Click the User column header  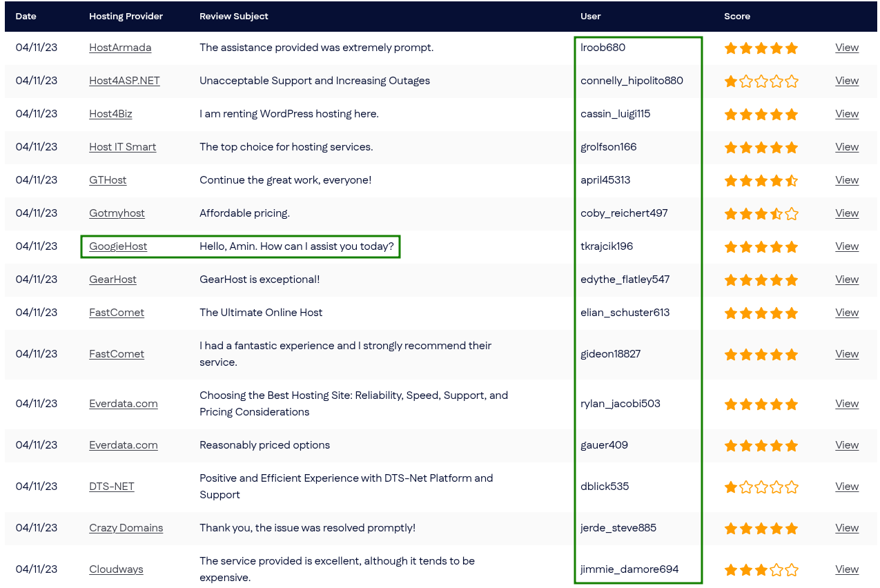coord(591,16)
